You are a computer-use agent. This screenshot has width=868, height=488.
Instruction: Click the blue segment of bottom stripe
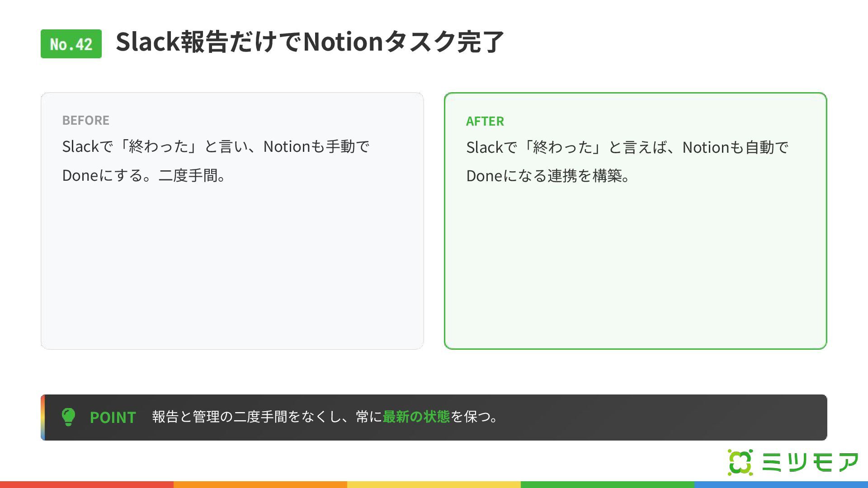point(781,484)
